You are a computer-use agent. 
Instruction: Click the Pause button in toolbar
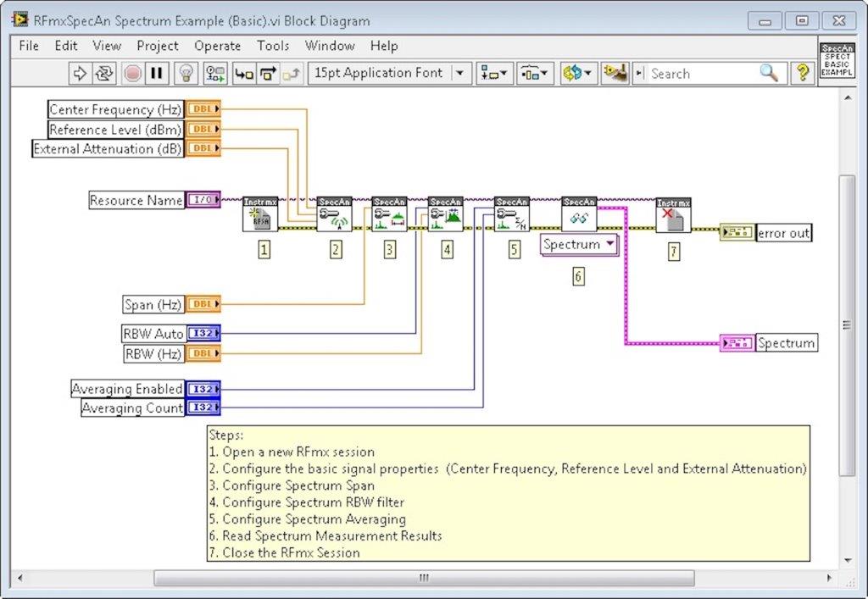156,74
